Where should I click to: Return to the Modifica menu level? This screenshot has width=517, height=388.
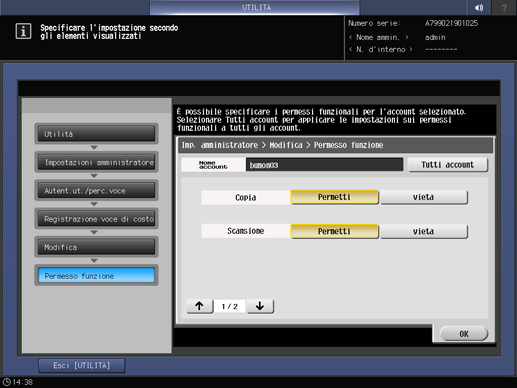tap(96, 247)
